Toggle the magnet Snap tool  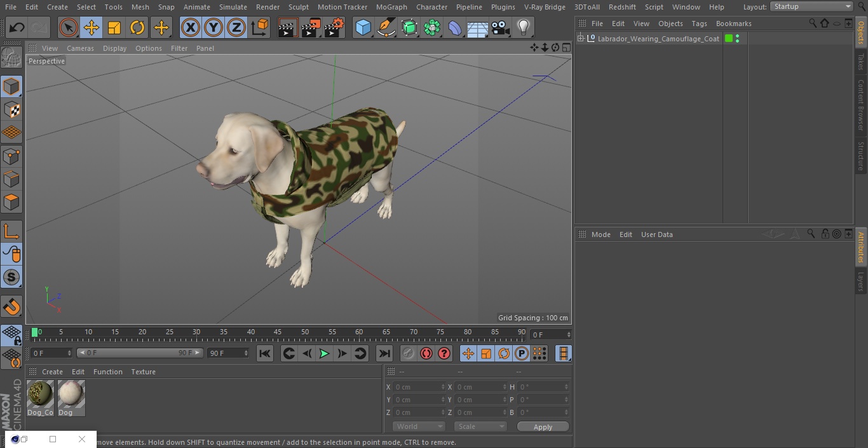tap(11, 307)
